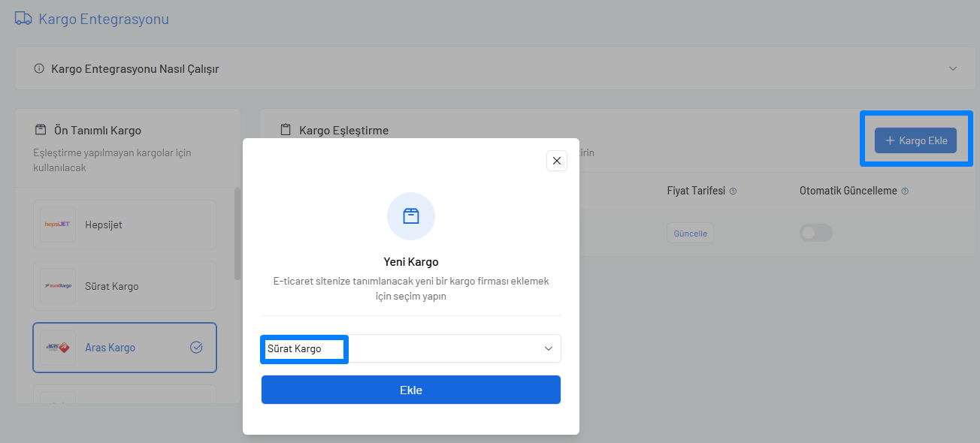Click the Aras Kargo logo thumbnail

58,348
